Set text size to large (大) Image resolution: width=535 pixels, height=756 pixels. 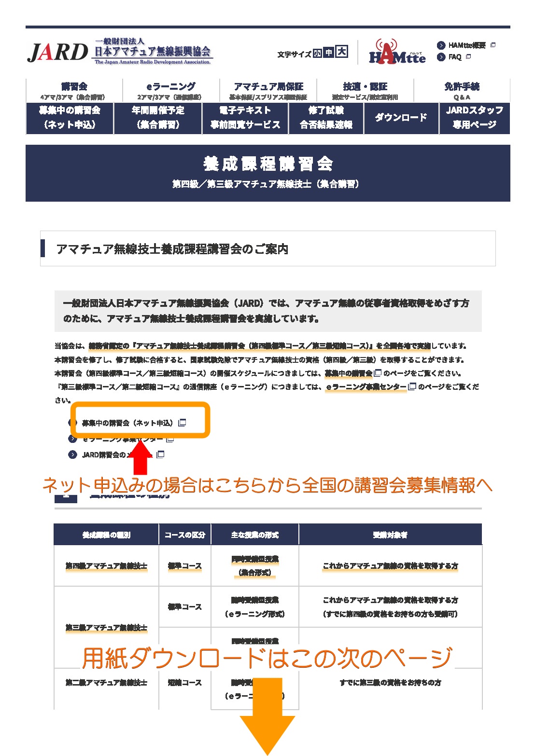click(x=341, y=52)
